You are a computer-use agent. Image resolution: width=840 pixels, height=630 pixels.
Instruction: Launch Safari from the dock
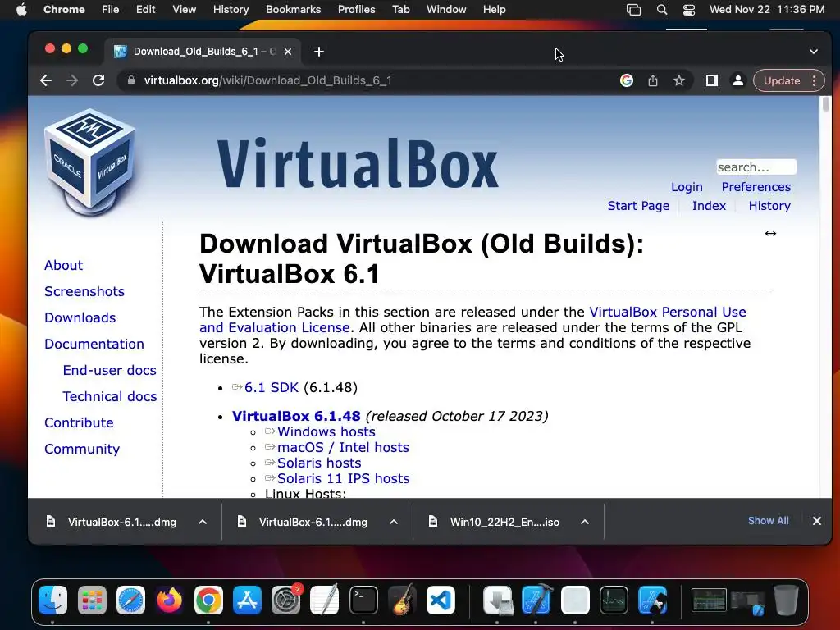click(130, 600)
